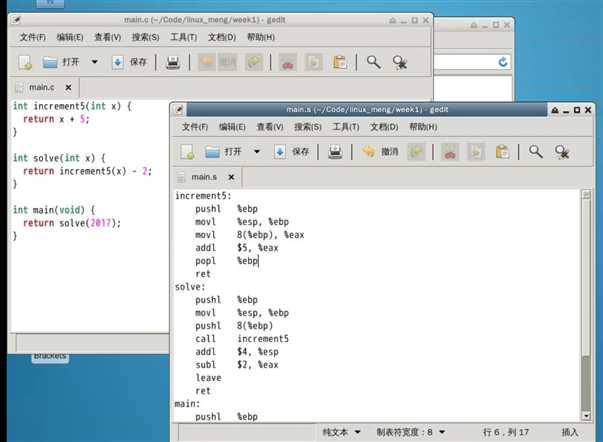
Task: Close the main.c tab
Action: [x=68, y=87]
